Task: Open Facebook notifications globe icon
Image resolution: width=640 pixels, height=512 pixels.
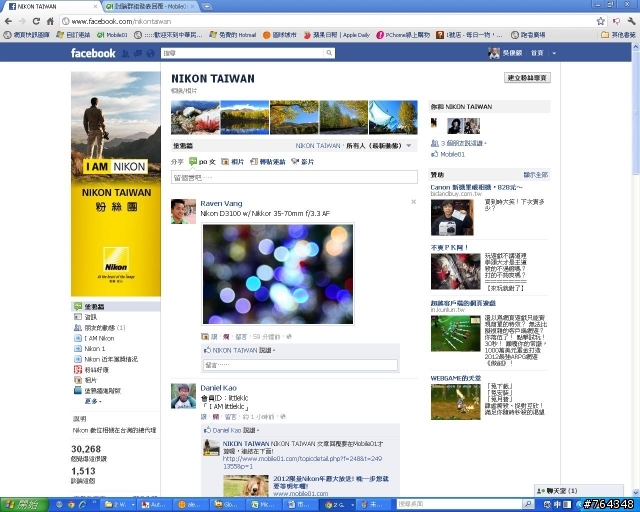Action: point(150,53)
